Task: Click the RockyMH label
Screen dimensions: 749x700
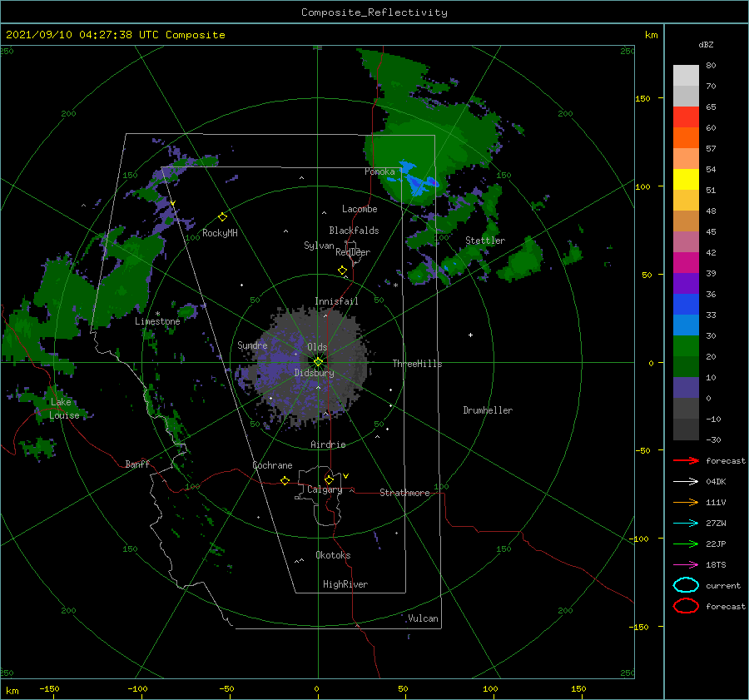Action: coord(220,233)
